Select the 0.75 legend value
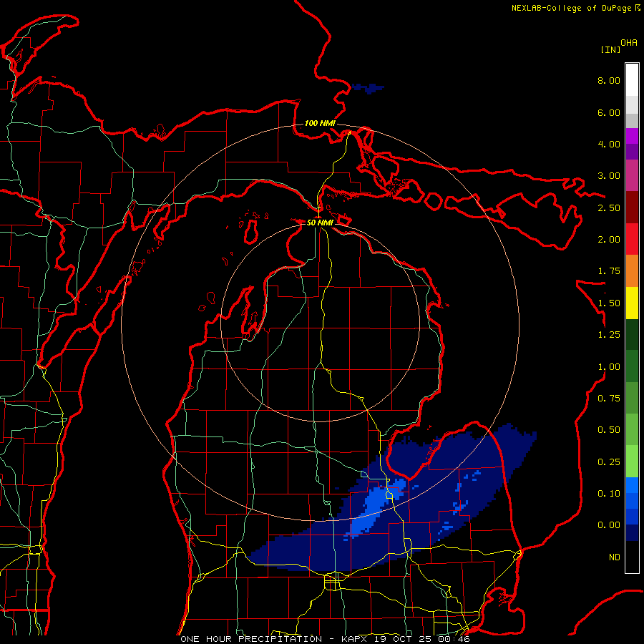Viewport: 644px width, 644px height. 609,399
